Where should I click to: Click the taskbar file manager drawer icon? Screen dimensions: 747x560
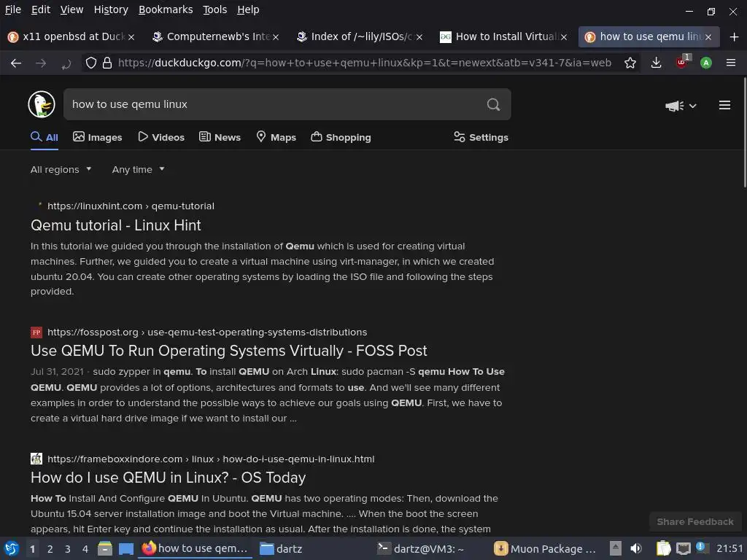pyautogui.click(x=105, y=548)
